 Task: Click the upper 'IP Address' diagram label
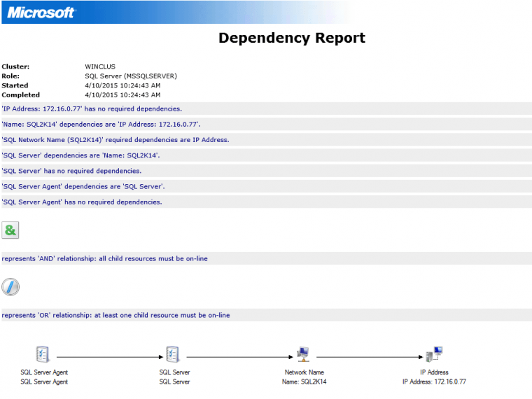[x=434, y=372]
